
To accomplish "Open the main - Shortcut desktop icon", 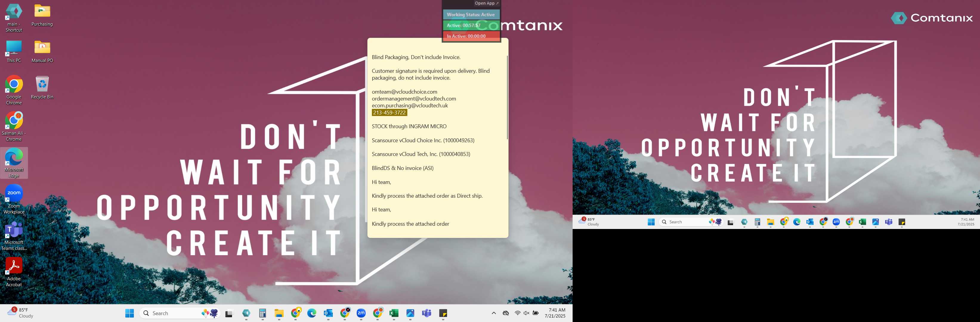I will (x=14, y=18).
